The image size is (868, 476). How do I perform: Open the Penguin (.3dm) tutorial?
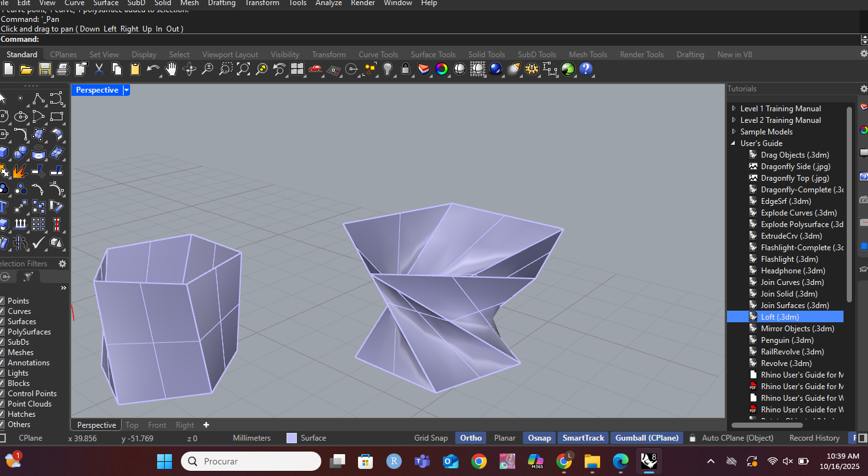(788, 340)
